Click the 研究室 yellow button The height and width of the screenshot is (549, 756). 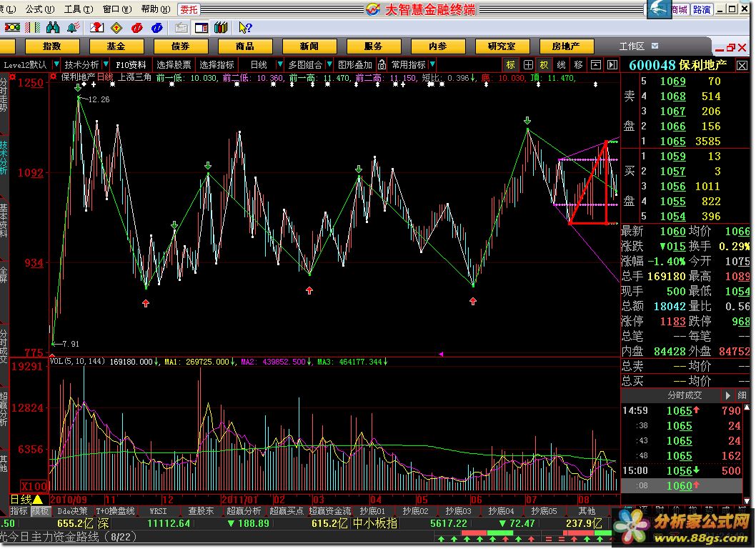point(502,46)
